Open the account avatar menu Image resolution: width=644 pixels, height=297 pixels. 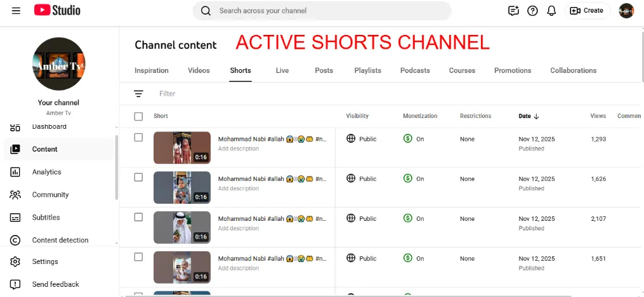point(626,11)
